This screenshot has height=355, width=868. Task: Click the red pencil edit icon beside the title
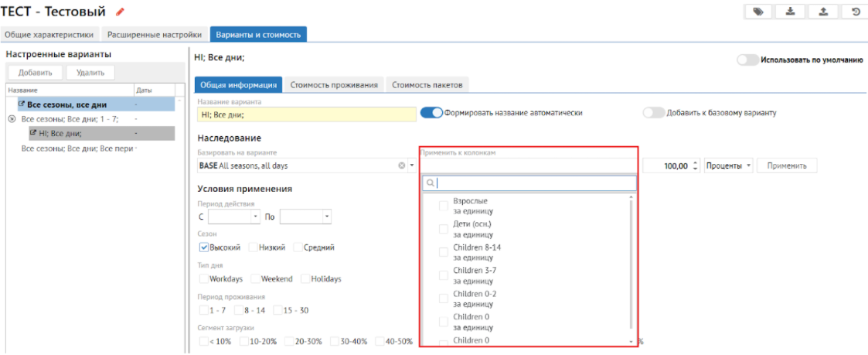pyautogui.click(x=119, y=12)
